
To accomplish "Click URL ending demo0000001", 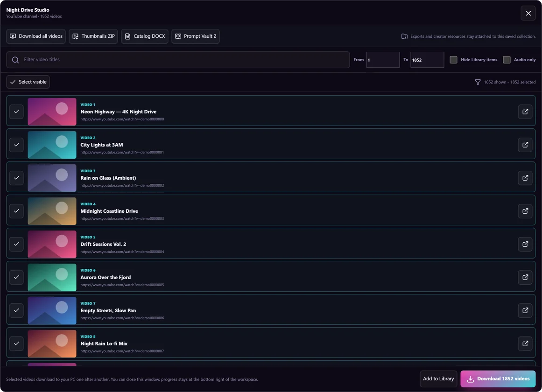I will point(122,153).
